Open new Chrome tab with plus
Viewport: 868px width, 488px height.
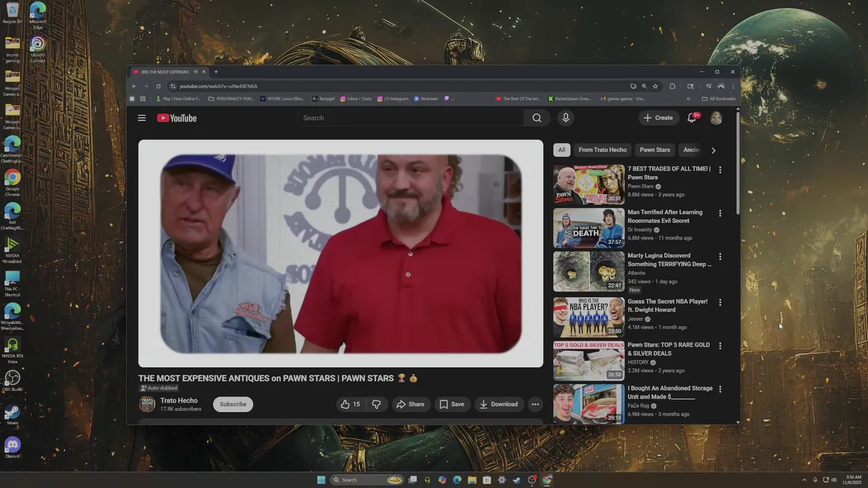pos(216,72)
